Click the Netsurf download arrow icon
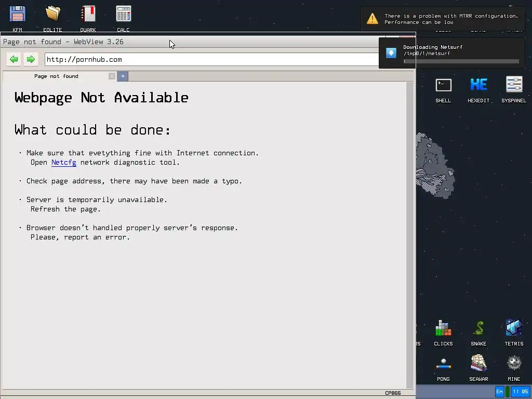 tap(391, 53)
